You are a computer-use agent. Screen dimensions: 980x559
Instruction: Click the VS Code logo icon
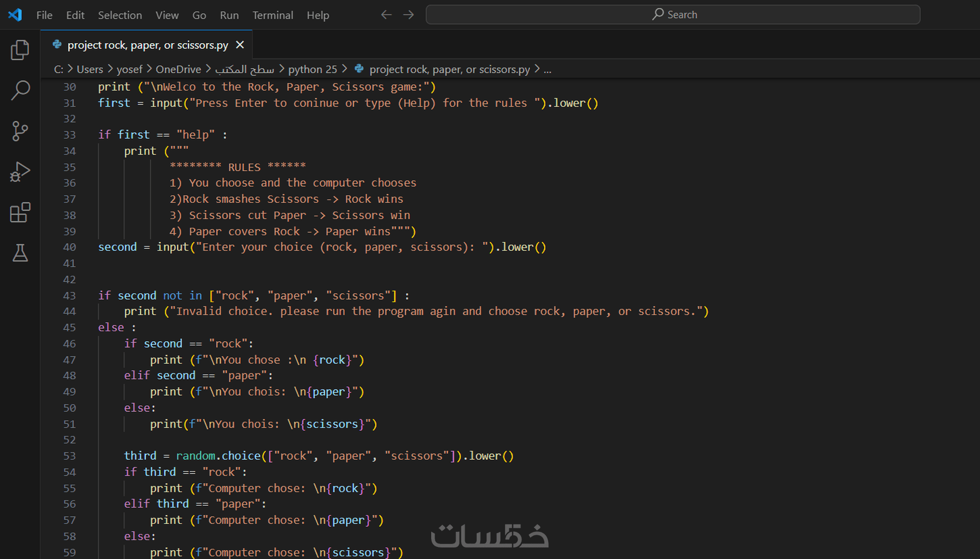[15, 15]
